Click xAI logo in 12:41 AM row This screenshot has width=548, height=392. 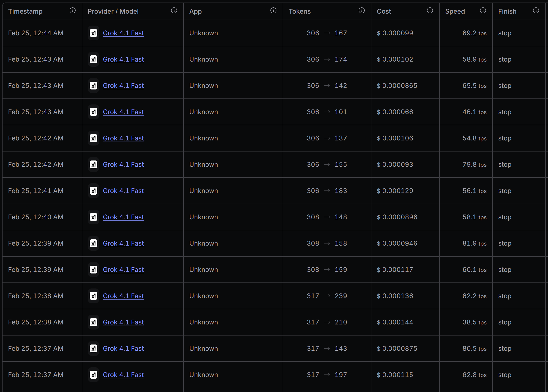(93, 191)
